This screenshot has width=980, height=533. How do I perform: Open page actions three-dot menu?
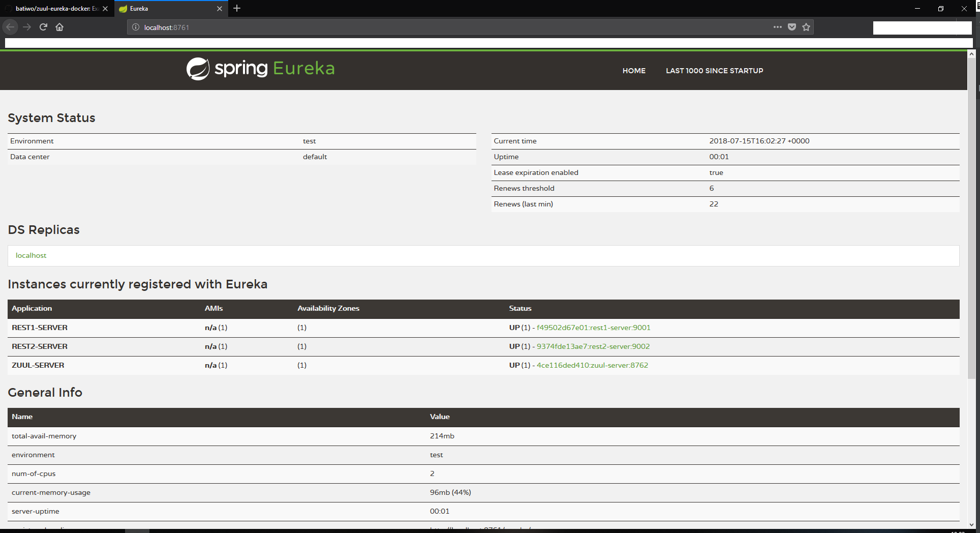click(778, 27)
